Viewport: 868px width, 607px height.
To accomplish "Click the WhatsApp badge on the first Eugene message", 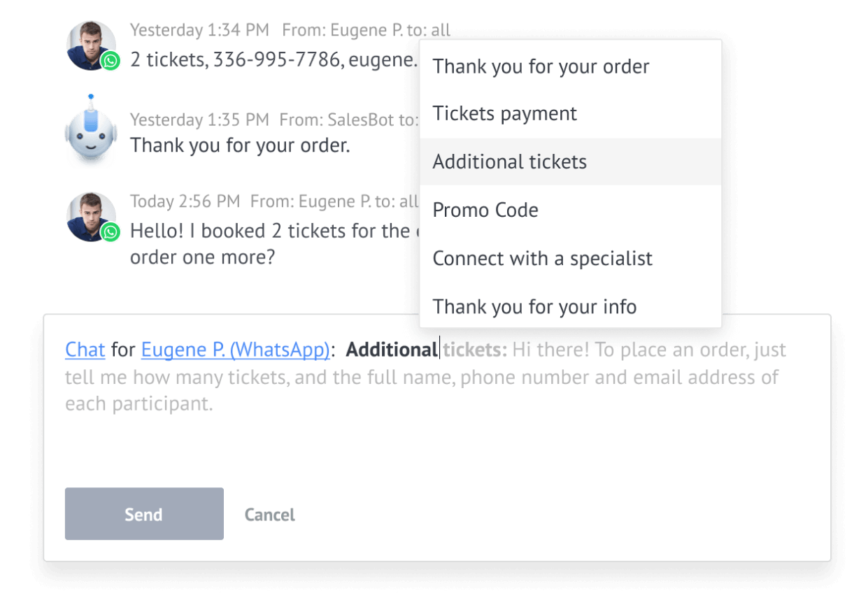I will pos(111,61).
